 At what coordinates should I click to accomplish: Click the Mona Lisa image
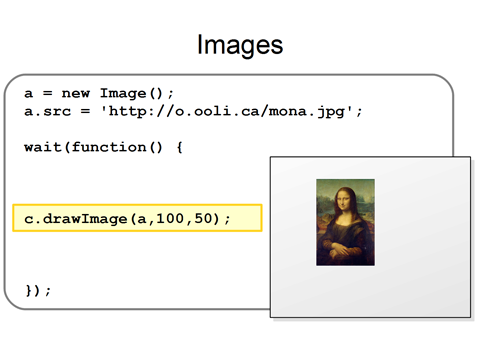345,222
